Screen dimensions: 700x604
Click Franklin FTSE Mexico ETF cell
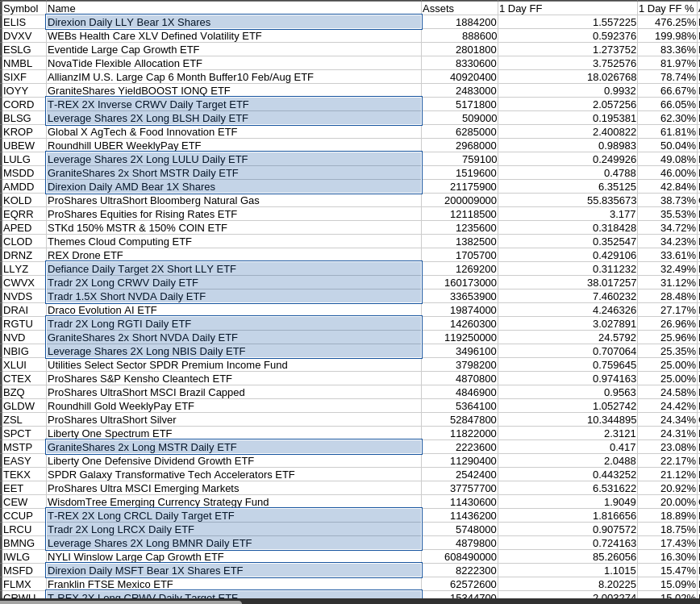[234, 585]
